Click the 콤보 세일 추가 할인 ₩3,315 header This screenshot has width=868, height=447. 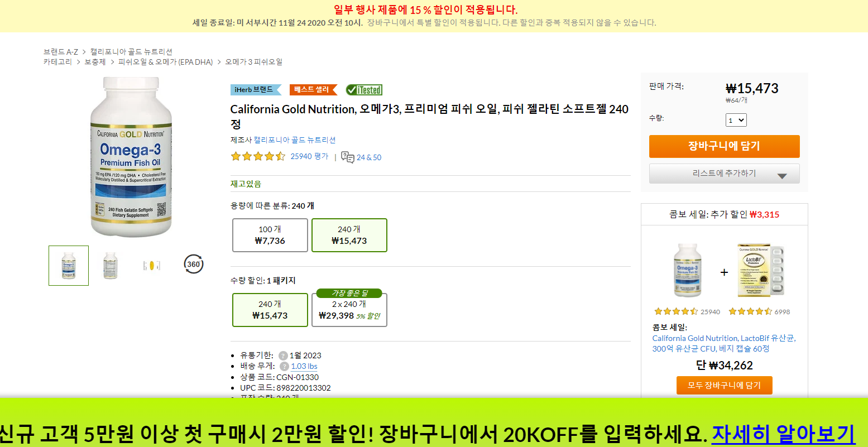pyautogui.click(x=725, y=214)
